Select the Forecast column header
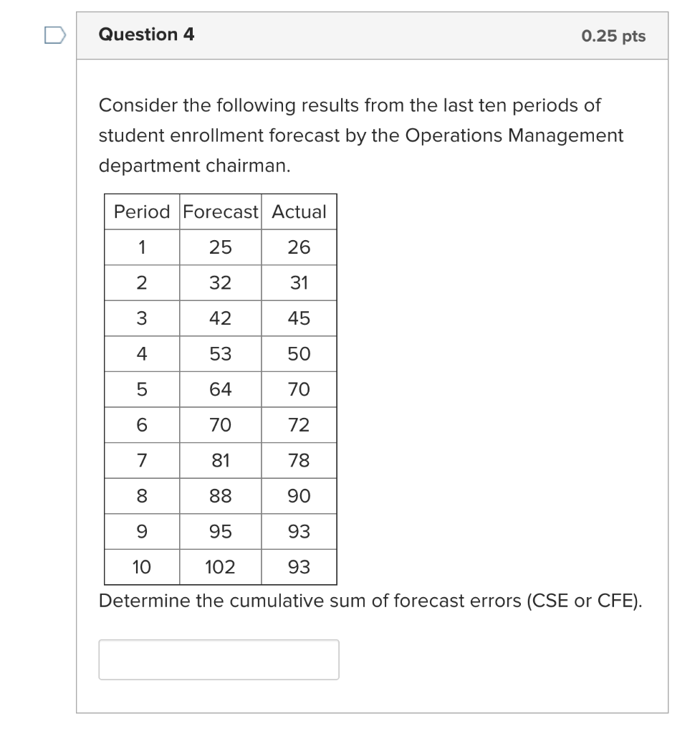 tap(219, 211)
